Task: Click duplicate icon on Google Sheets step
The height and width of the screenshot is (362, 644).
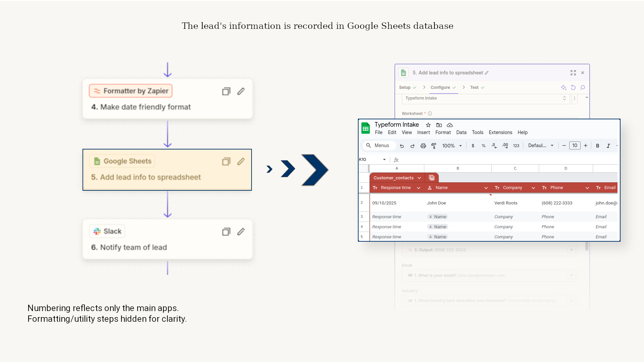Action: [x=226, y=162]
